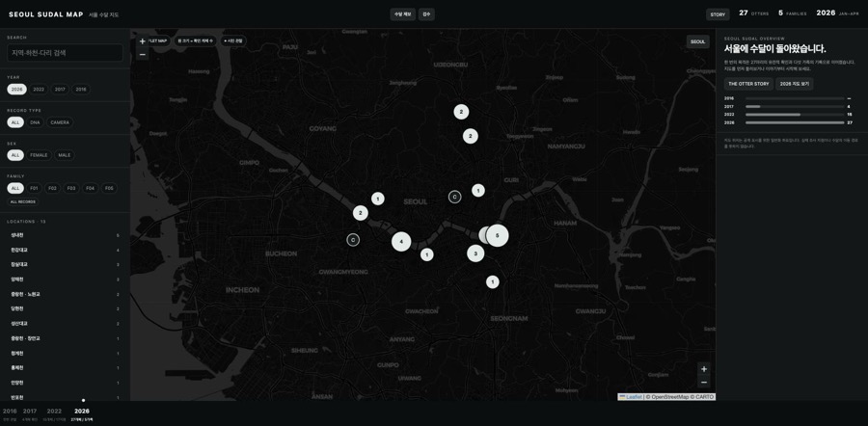Select 중랑천 · 노원교 in locations list

tap(65, 294)
